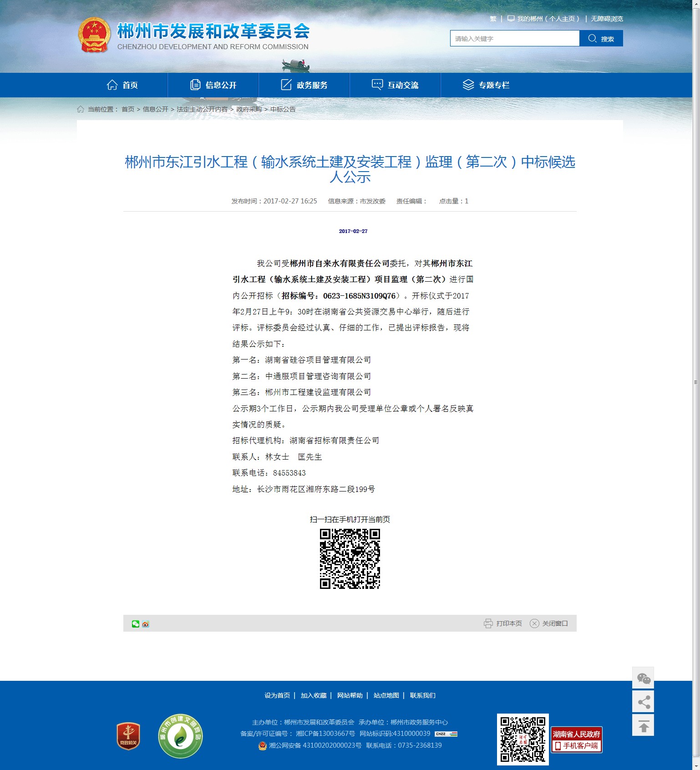The height and width of the screenshot is (770, 700).
Task: Share to WeChat via the green icon
Action: tap(136, 624)
